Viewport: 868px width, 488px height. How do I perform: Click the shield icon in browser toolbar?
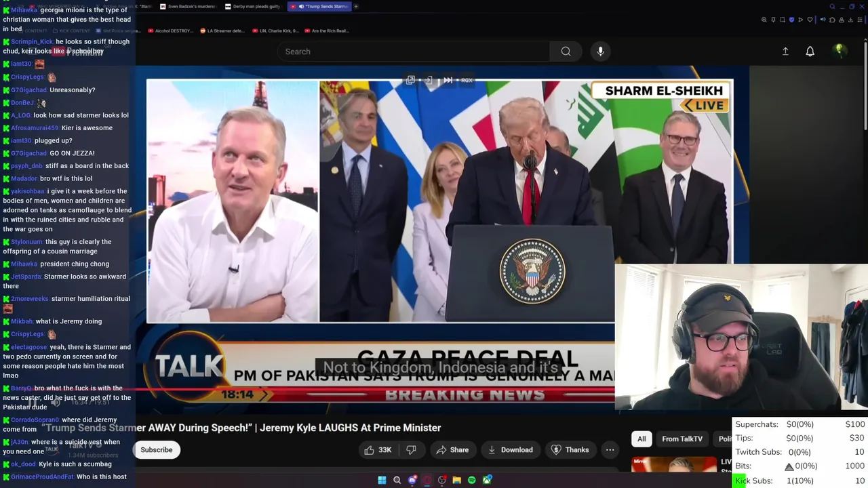791,20
